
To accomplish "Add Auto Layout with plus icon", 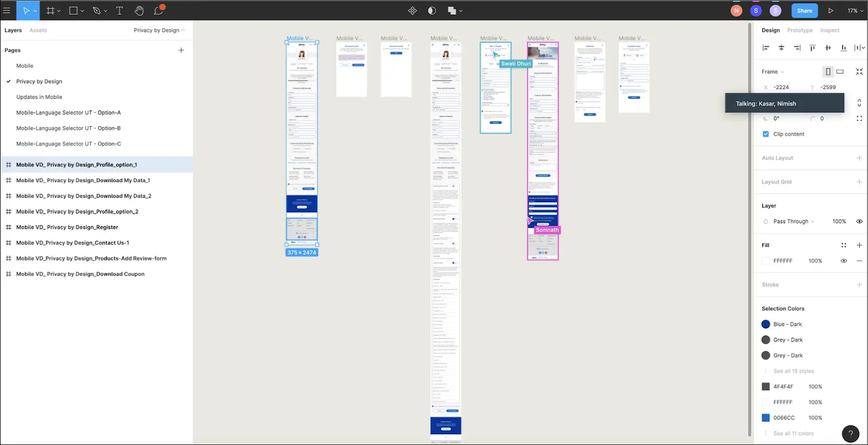I will click(859, 158).
